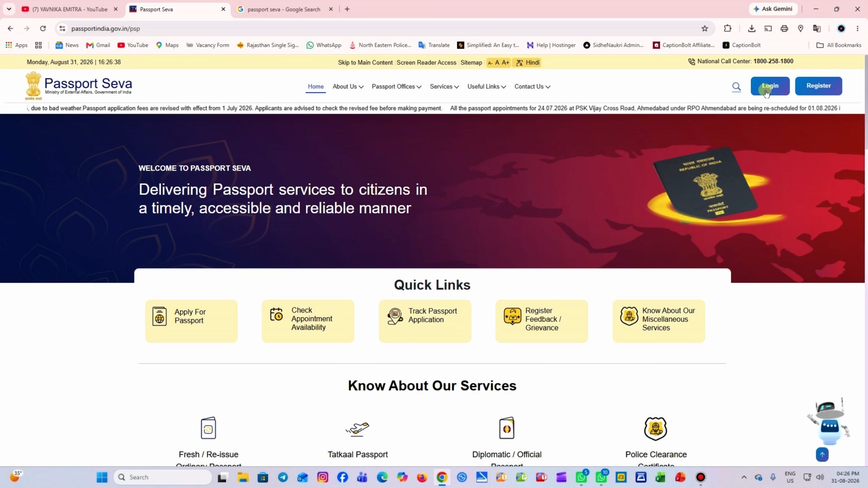
Task: Click the Passport Seva emblem logo
Action: 33,86
